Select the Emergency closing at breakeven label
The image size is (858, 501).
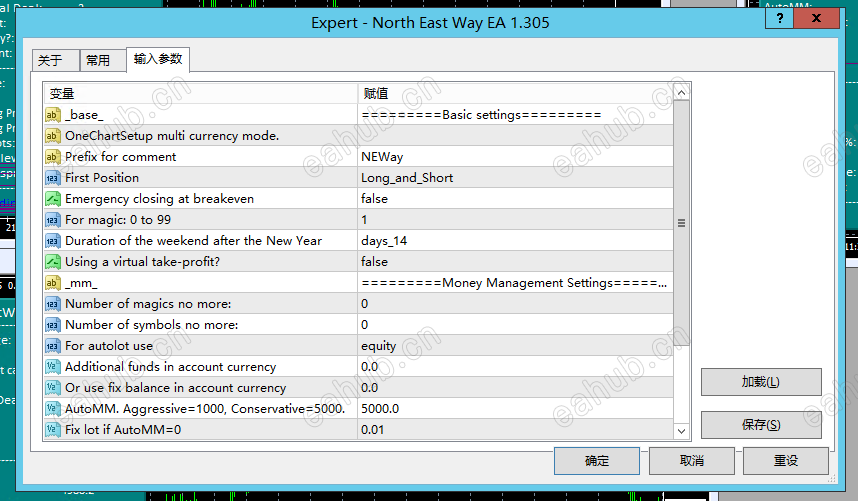159,199
